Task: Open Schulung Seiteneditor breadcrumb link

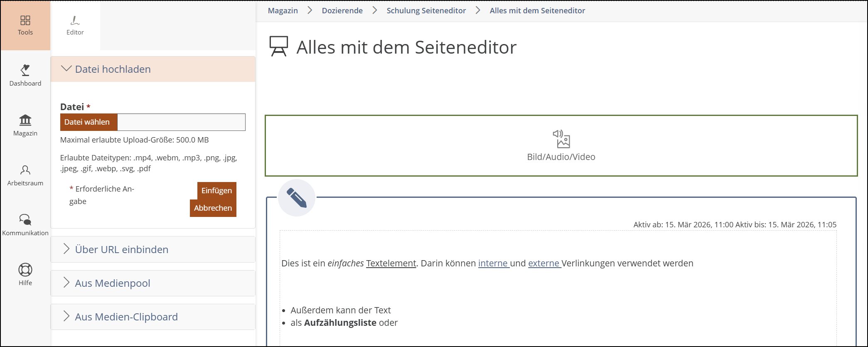Action: 426,11
